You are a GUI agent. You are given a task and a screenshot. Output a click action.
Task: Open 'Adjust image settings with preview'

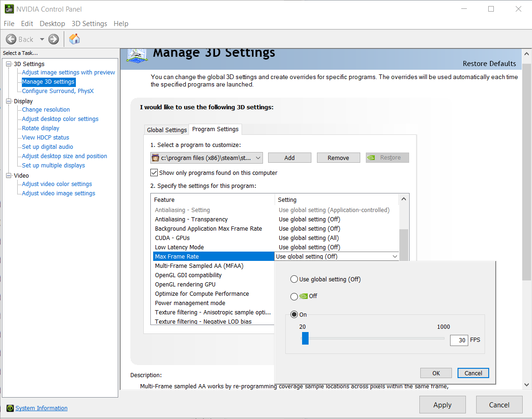click(68, 72)
